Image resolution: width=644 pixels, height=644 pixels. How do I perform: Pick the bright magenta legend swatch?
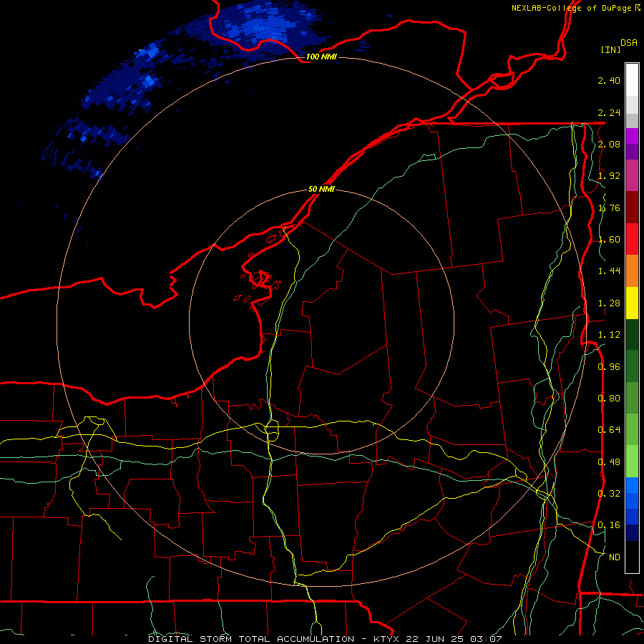[632, 136]
